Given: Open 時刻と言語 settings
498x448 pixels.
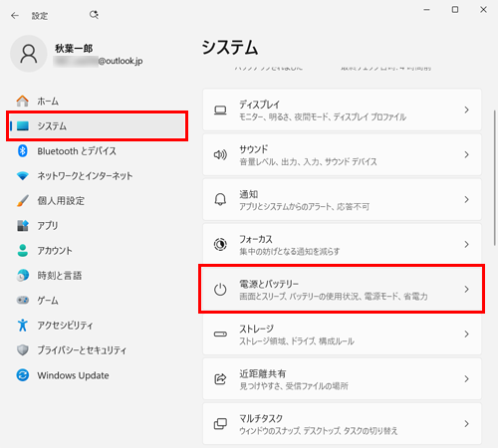Looking at the screenshot, I should coord(97,275).
